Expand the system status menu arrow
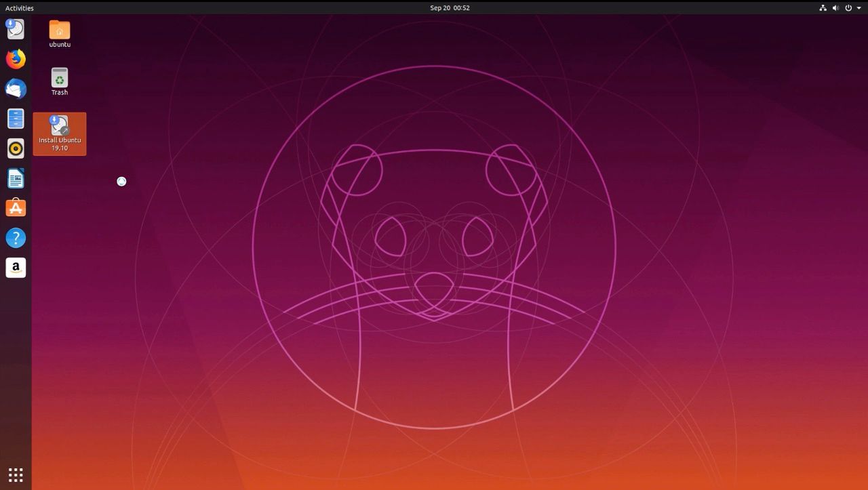The height and width of the screenshot is (490, 868). tap(859, 7)
